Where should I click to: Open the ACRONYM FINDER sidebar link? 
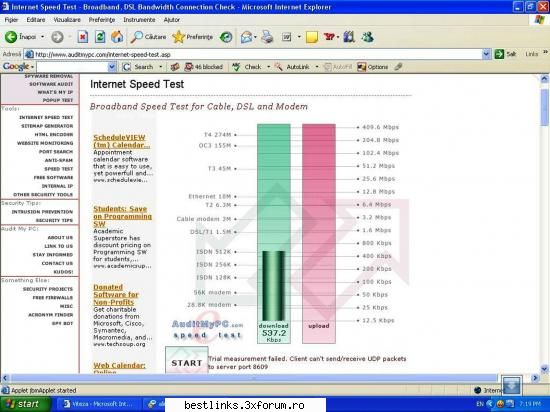coord(51,315)
